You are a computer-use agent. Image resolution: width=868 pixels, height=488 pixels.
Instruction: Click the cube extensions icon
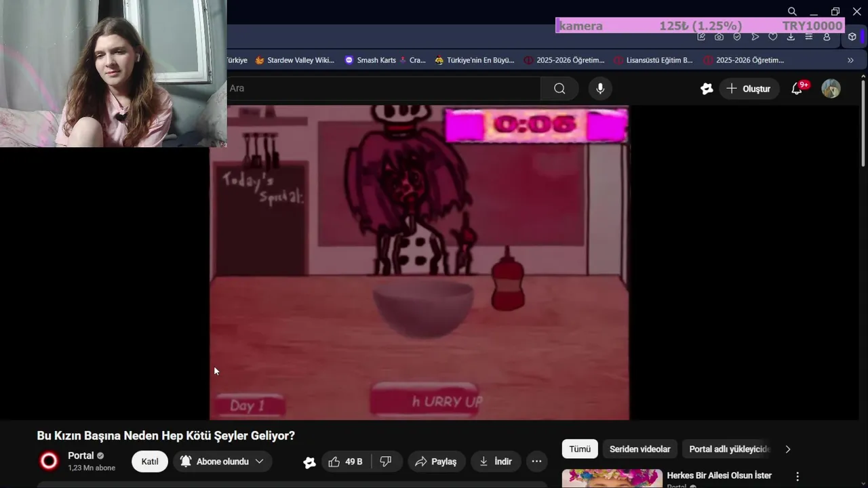852,37
